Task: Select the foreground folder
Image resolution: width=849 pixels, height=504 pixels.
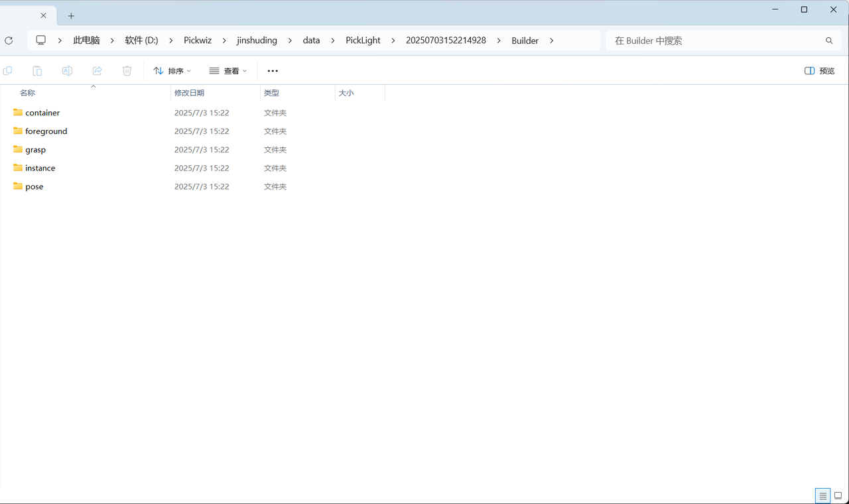Action: 46,131
